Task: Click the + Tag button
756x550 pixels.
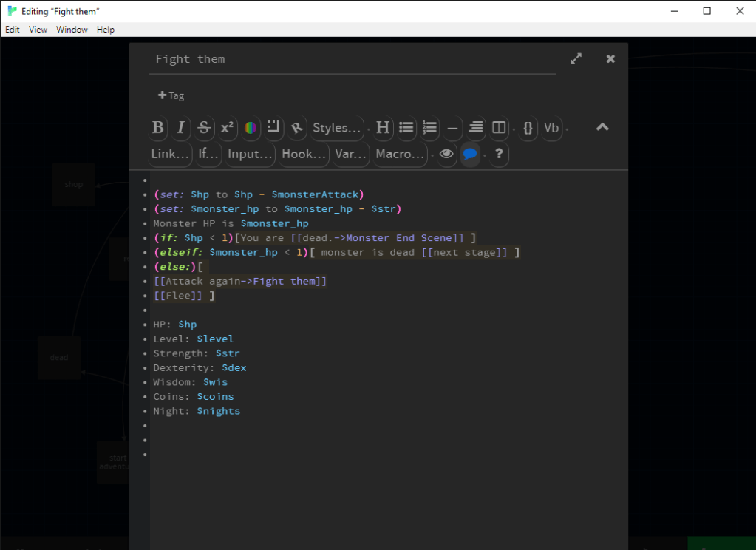Action: (171, 95)
